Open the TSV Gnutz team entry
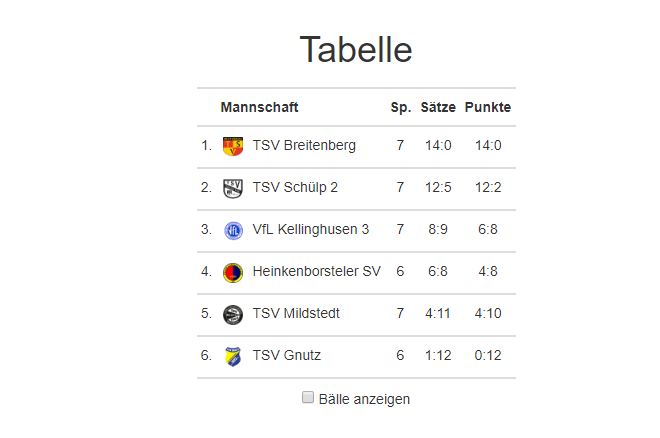The image size is (660, 438). (287, 356)
